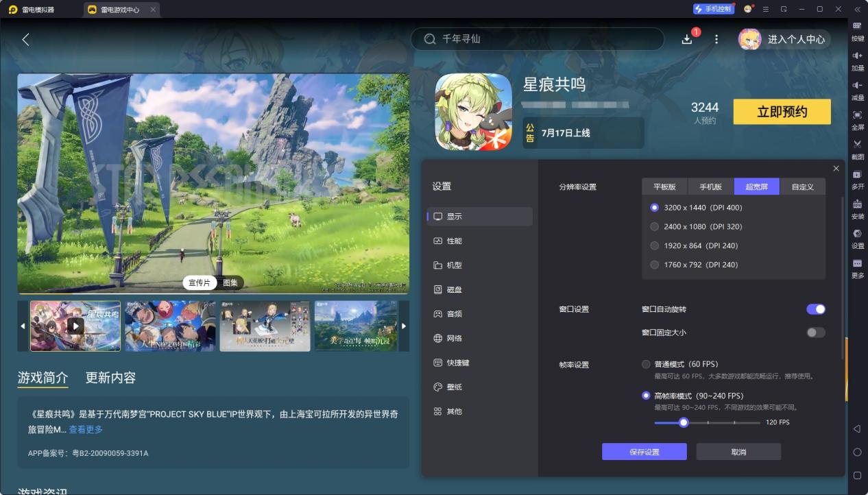Open the downloads icon with red badge

click(x=688, y=39)
